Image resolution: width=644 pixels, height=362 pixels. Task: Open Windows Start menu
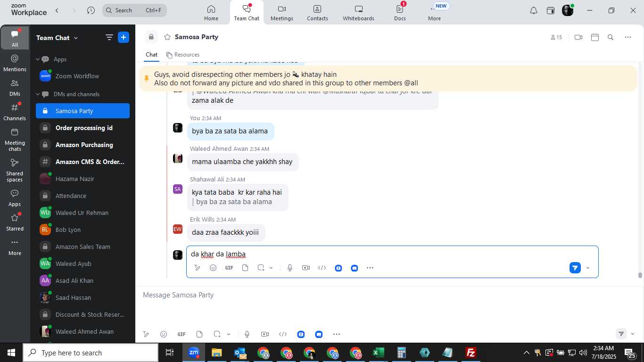(11, 353)
